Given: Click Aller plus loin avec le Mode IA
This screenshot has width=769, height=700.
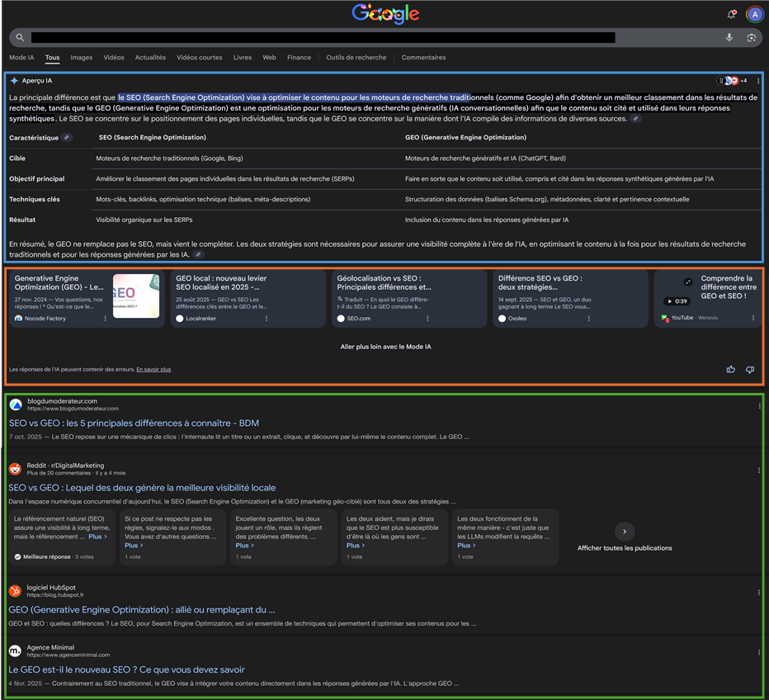Looking at the screenshot, I should click(x=385, y=347).
